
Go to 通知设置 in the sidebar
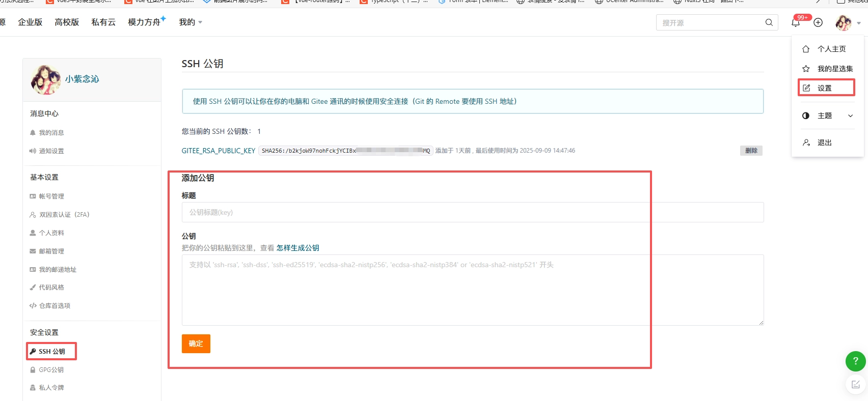[x=51, y=151]
